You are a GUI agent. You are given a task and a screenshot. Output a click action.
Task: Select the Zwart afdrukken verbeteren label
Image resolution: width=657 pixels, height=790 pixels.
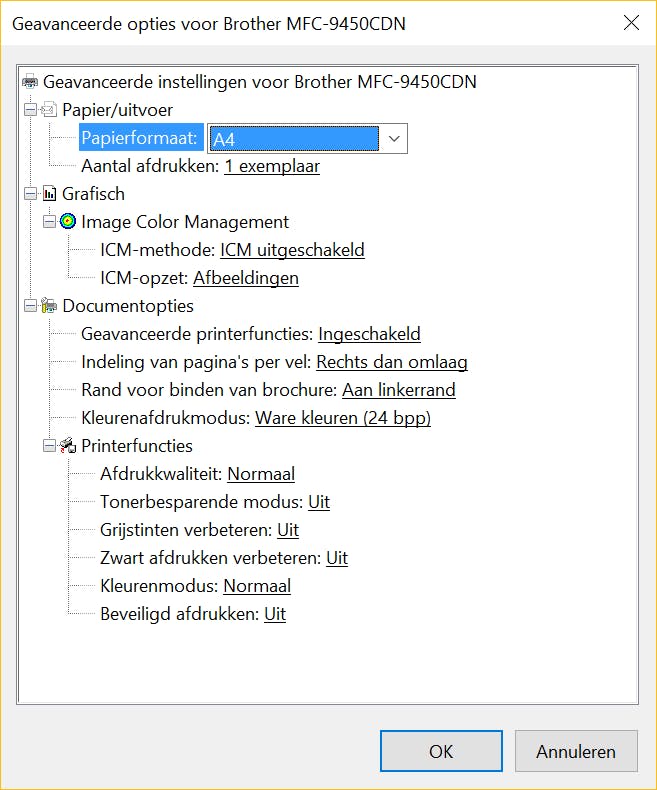[x=211, y=558]
